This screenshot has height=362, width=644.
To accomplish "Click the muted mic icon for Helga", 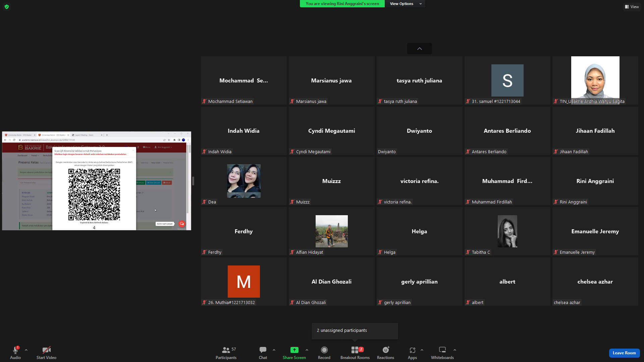I will coord(380,252).
